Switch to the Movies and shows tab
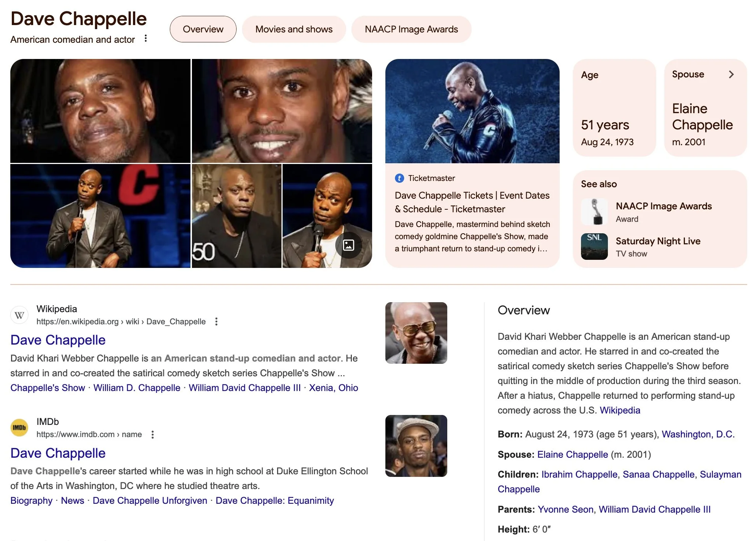 coord(294,29)
